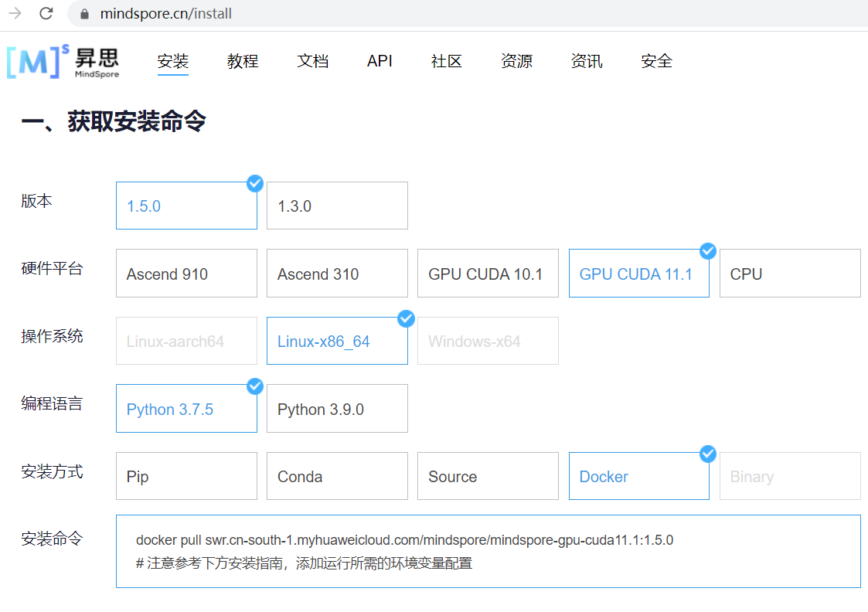868x612 pixels.
Task: Open the 社区 navigation tab
Action: click(x=446, y=61)
